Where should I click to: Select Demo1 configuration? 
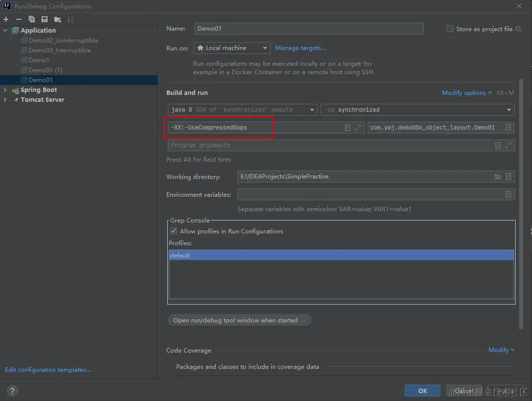pyautogui.click(x=39, y=60)
